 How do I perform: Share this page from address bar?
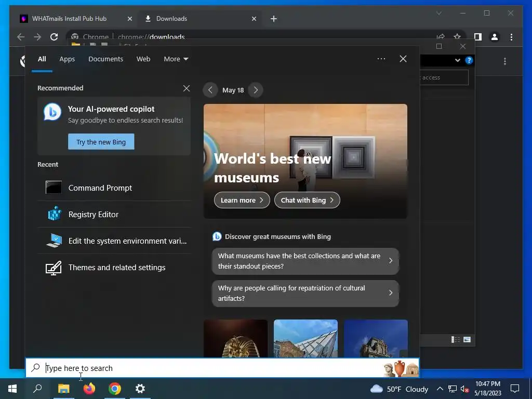point(441,37)
